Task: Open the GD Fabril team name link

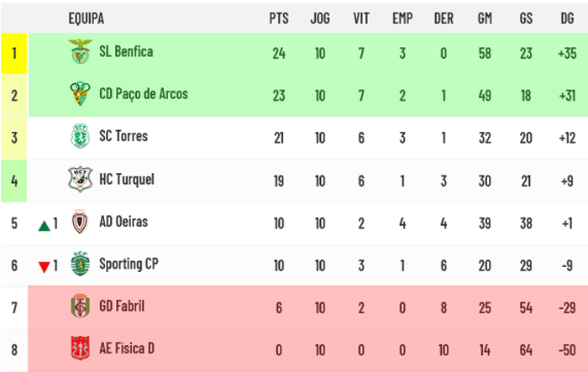Action: point(122,306)
